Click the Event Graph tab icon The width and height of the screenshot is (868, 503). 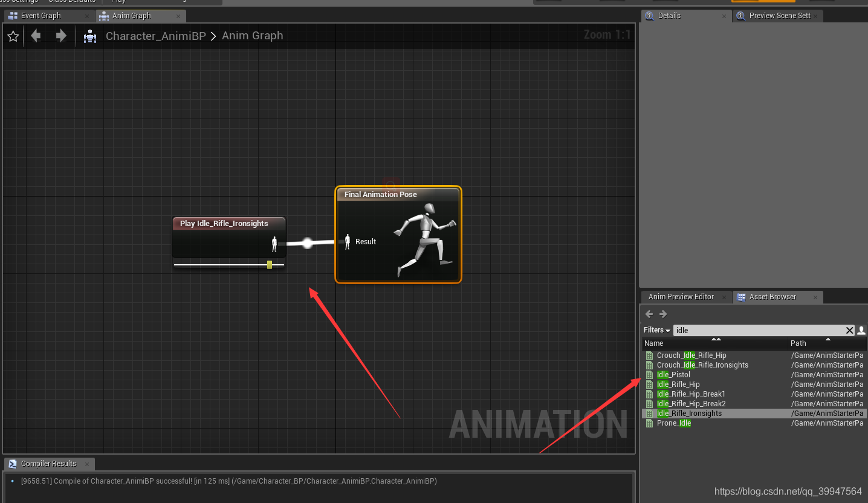[x=13, y=16]
